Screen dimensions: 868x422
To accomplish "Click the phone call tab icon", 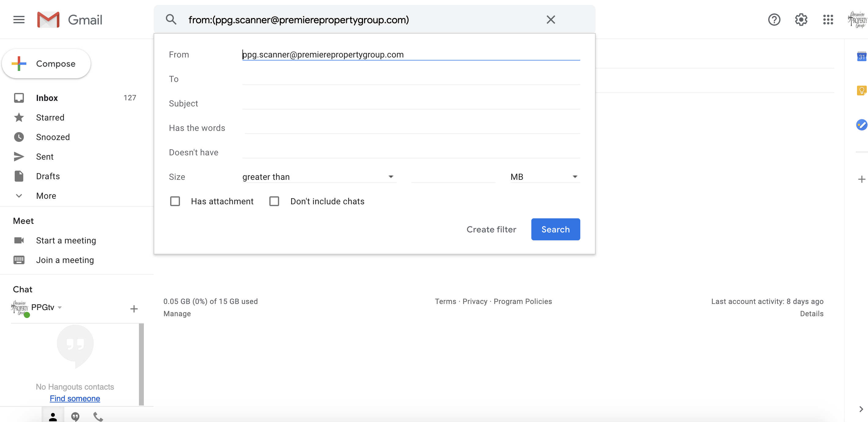I will coord(98,416).
